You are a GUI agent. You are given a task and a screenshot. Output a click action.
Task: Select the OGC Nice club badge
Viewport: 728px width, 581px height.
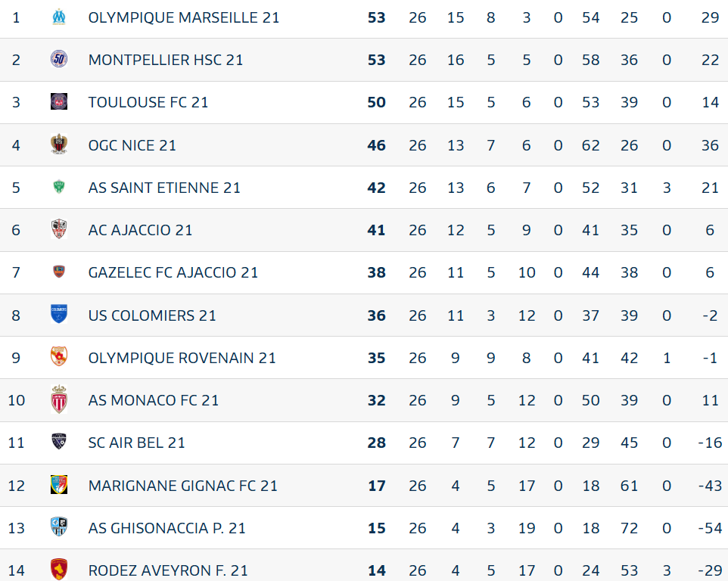point(59,144)
